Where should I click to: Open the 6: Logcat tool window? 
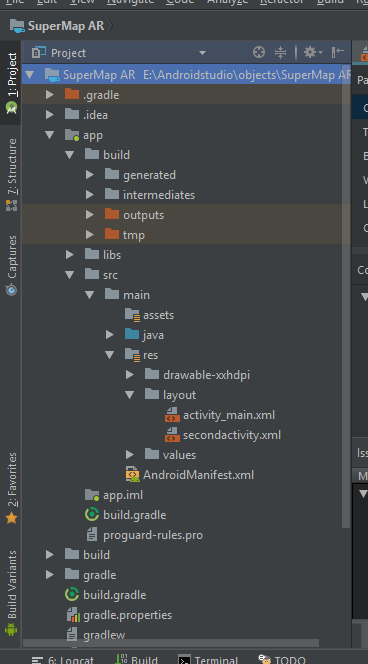(63, 659)
